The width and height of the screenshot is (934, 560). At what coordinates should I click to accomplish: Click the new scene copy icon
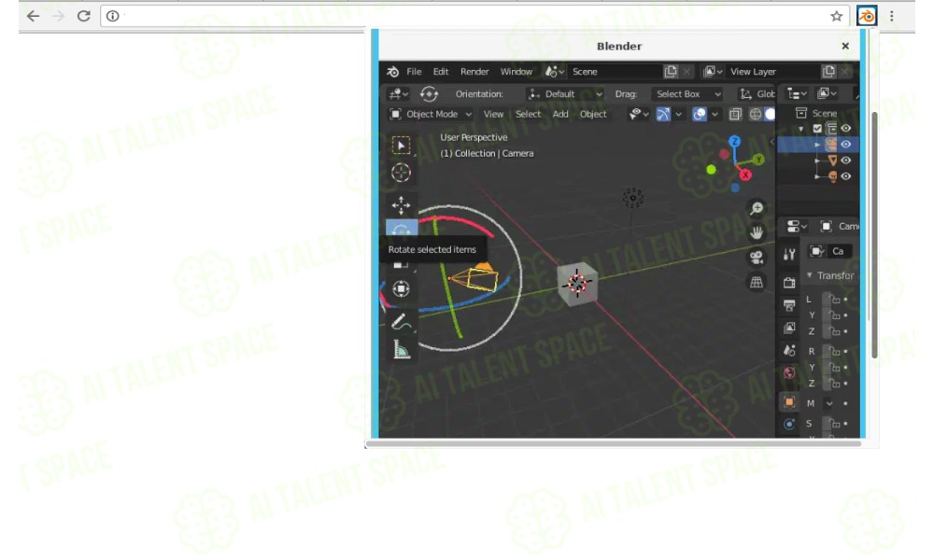pos(671,72)
